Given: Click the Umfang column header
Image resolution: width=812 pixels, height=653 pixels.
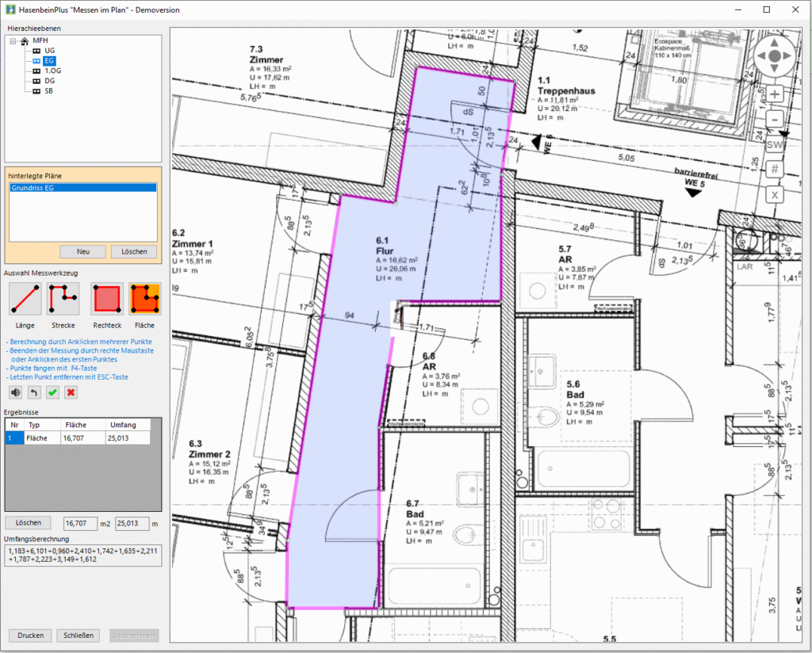Looking at the screenshot, I should coord(128,425).
